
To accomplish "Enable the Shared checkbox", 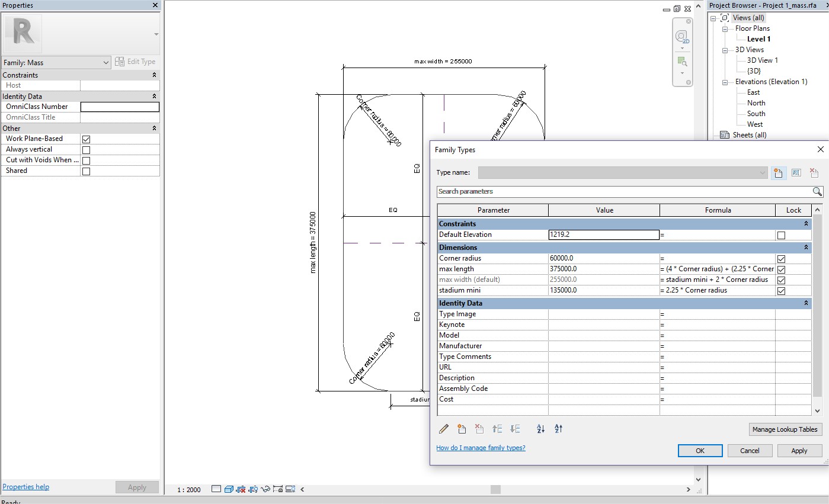I will point(86,171).
